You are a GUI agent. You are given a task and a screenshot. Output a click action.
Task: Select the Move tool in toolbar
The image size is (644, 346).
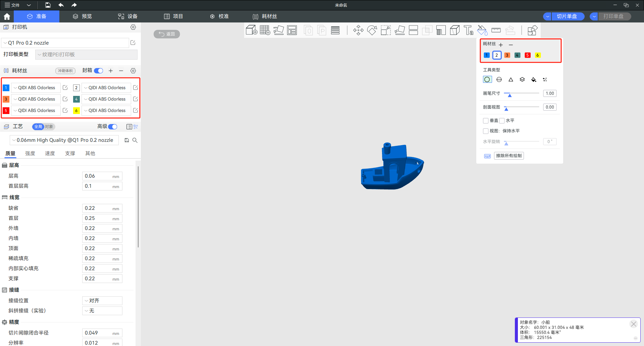(x=358, y=30)
